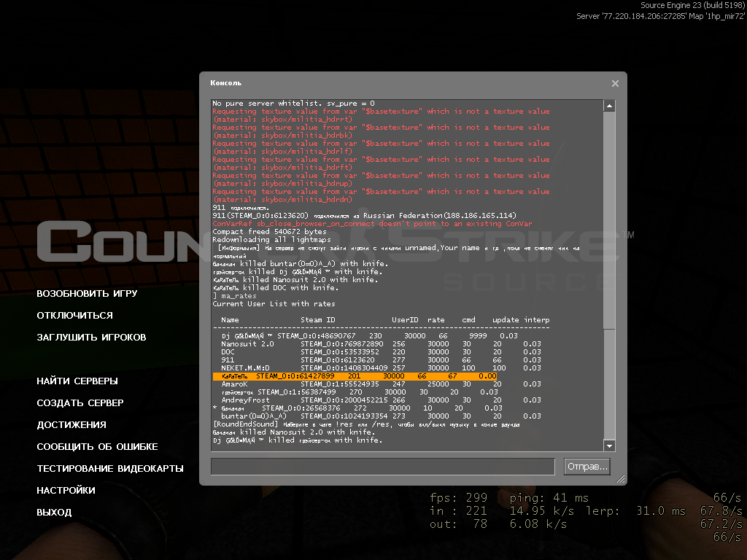Click the fps: 299 net graph readout
Screen dimensions: 747x560
(x=458, y=498)
